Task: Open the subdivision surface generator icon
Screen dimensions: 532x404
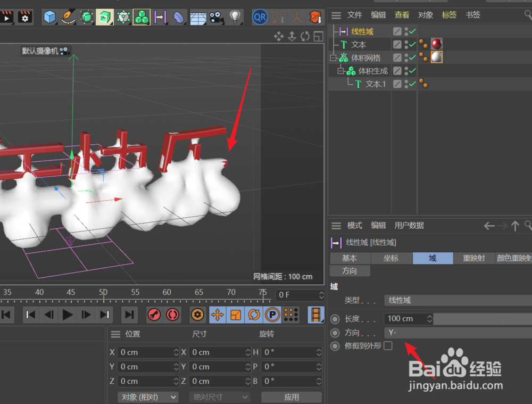Action: [87, 17]
